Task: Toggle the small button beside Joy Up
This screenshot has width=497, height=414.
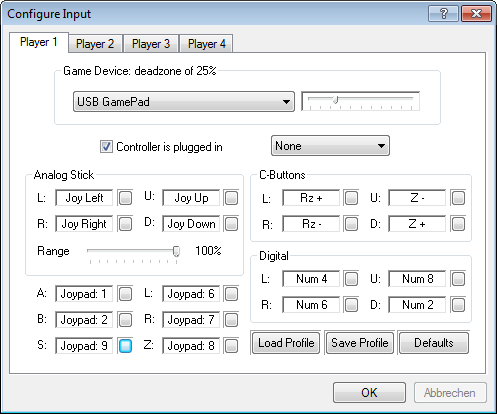Action: pyautogui.click(x=231, y=198)
